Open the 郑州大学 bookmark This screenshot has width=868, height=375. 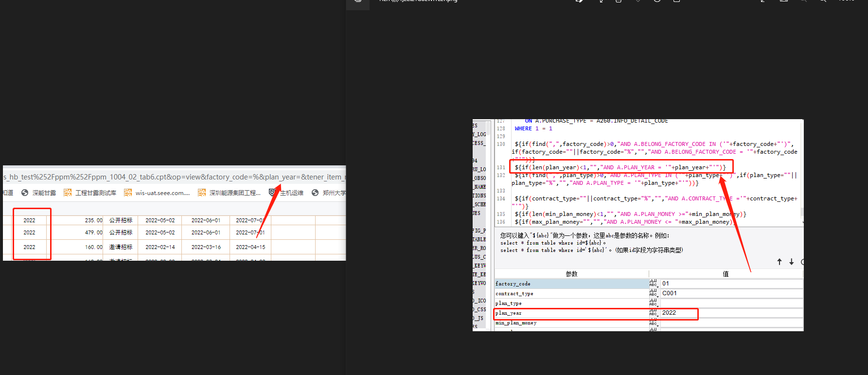[329, 193]
